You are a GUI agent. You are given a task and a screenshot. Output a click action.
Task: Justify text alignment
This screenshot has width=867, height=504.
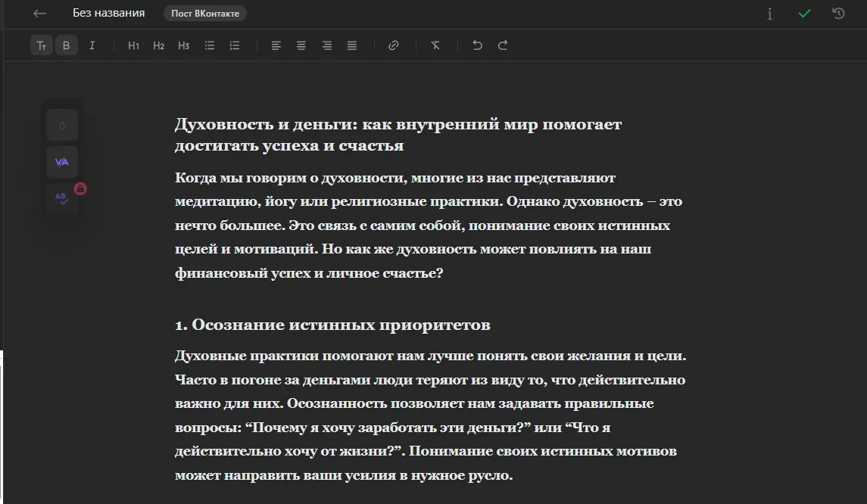(x=351, y=45)
